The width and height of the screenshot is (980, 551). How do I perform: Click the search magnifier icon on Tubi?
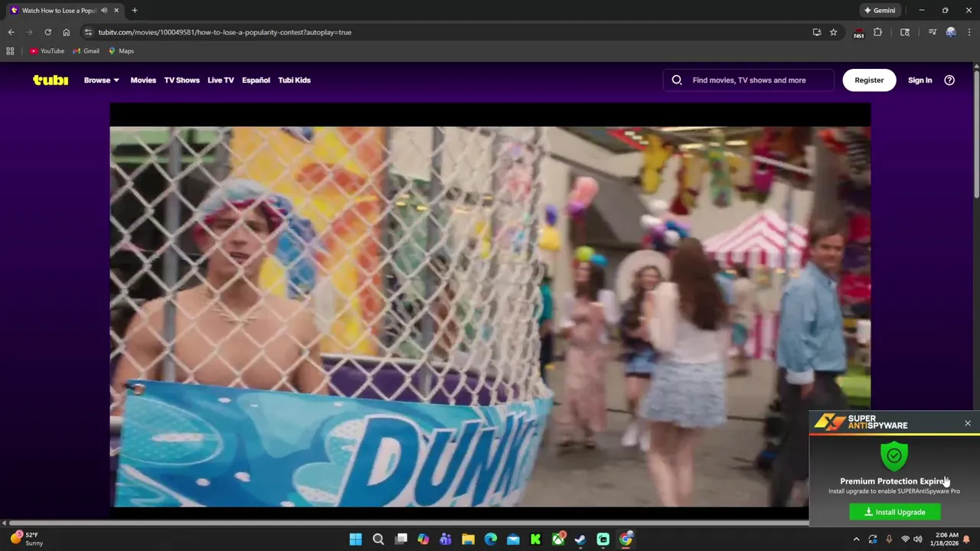677,80
